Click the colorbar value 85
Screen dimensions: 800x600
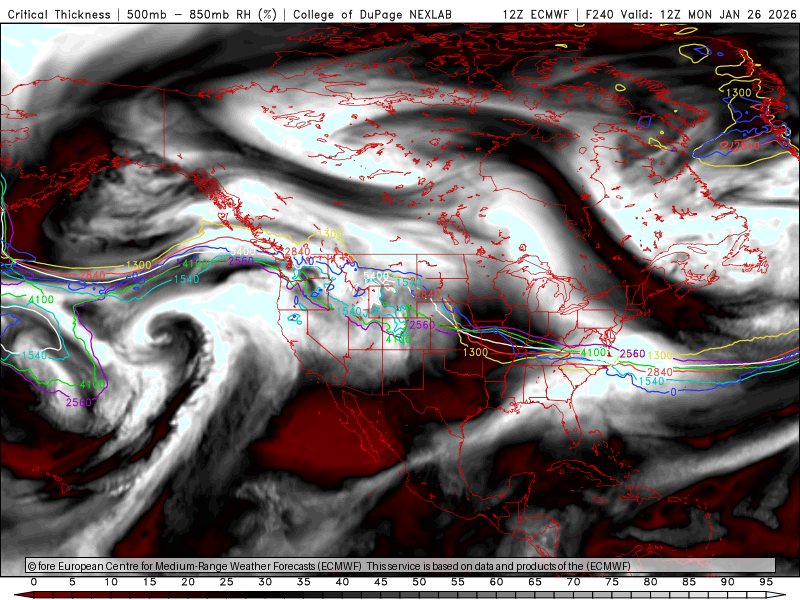pos(689,582)
